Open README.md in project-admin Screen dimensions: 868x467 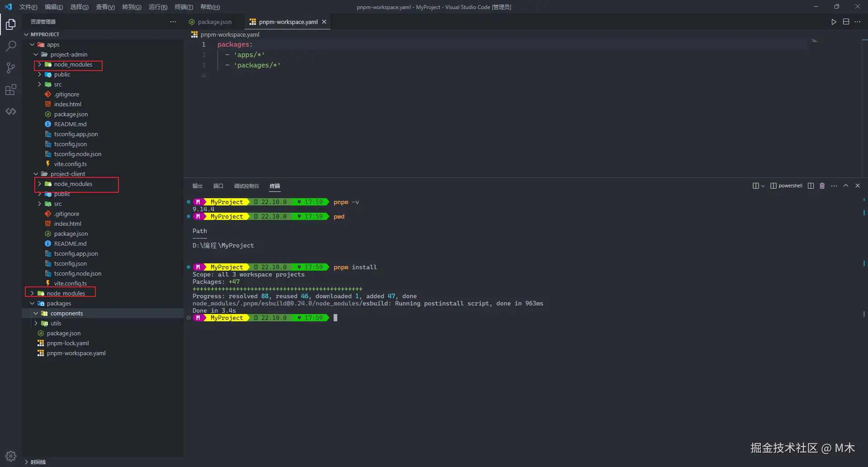pyautogui.click(x=70, y=124)
